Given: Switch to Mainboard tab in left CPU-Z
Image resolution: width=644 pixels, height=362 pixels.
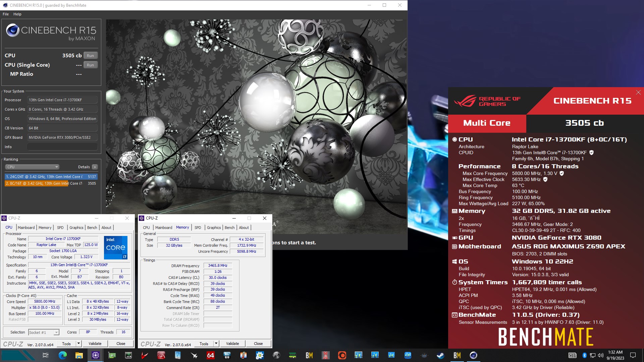Looking at the screenshot, I should click(x=26, y=228).
